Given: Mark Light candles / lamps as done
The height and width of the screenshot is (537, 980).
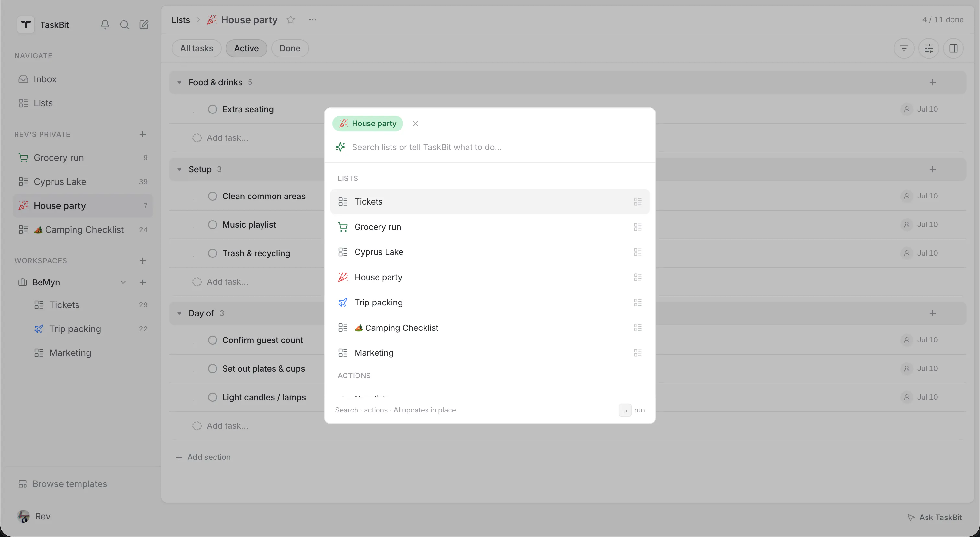Looking at the screenshot, I should tap(212, 397).
